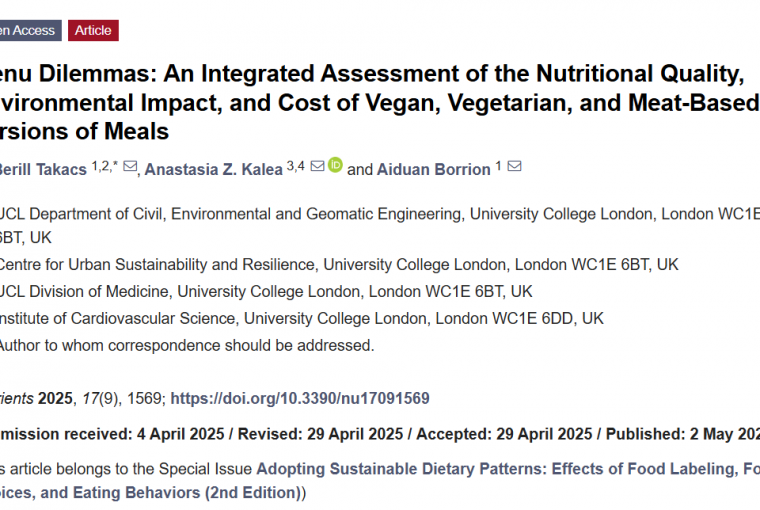The height and width of the screenshot is (510, 760).
Task: Open Anastasia Kalea's green ORCID iD icon
Action: pos(335,165)
